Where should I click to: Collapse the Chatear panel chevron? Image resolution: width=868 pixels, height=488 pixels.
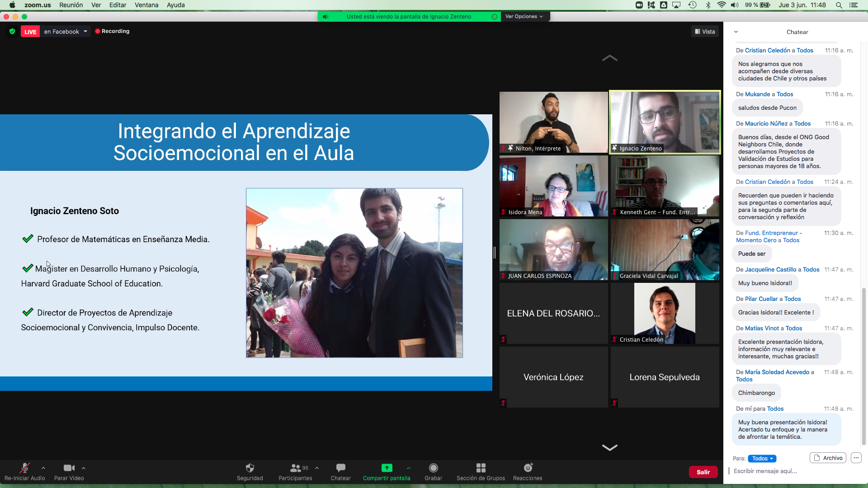tap(736, 32)
